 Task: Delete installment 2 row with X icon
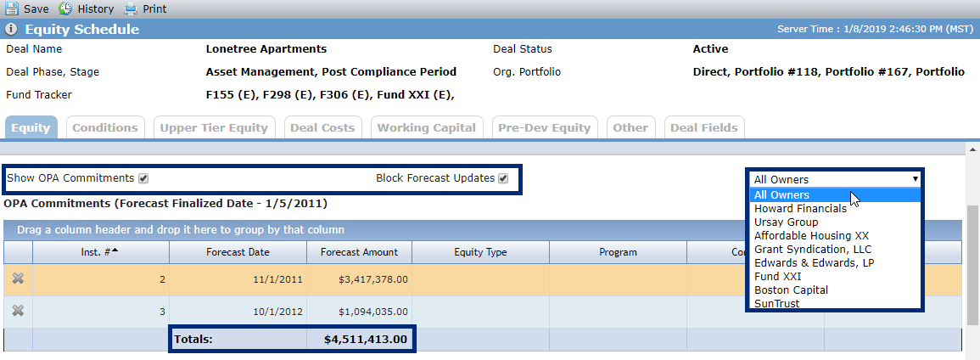[x=18, y=278]
